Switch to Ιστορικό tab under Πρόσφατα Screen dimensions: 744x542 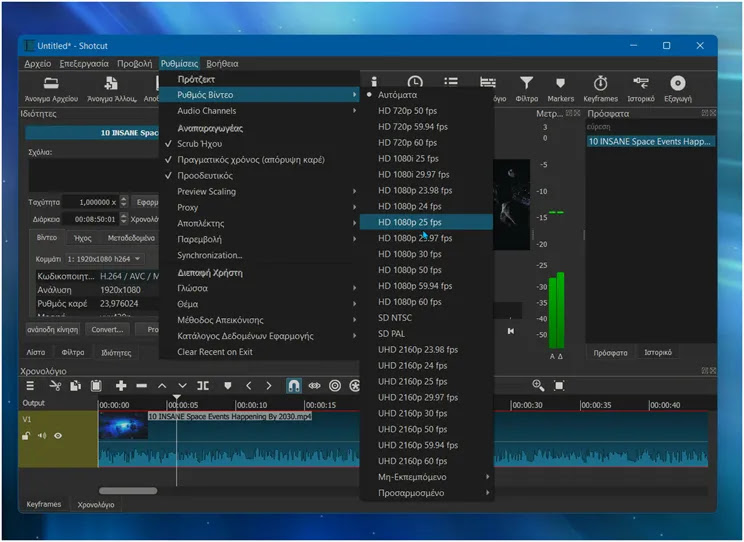pos(658,353)
